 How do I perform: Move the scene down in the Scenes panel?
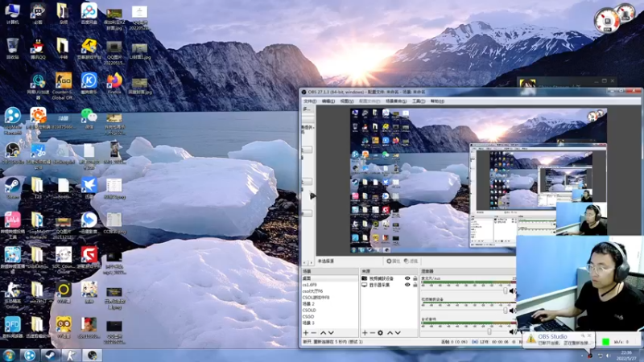[331, 333]
